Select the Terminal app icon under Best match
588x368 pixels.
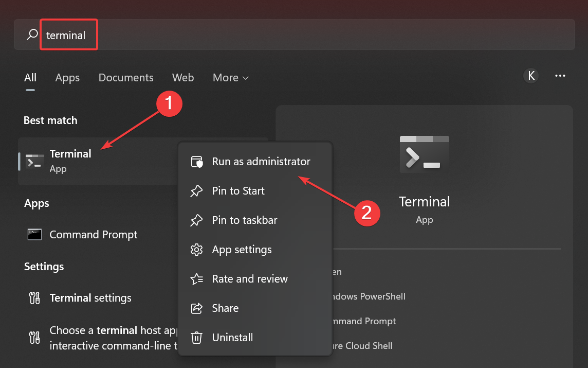[34, 161]
